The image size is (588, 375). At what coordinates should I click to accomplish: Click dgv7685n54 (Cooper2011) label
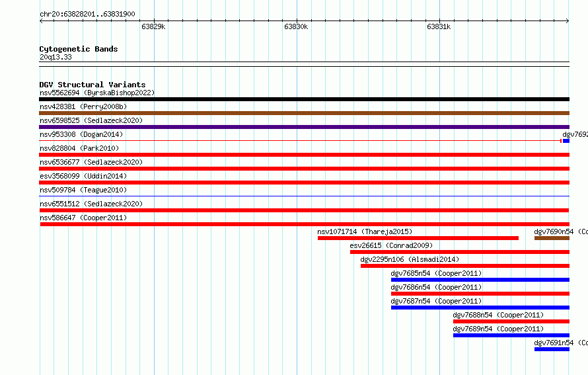click(436, 273)
